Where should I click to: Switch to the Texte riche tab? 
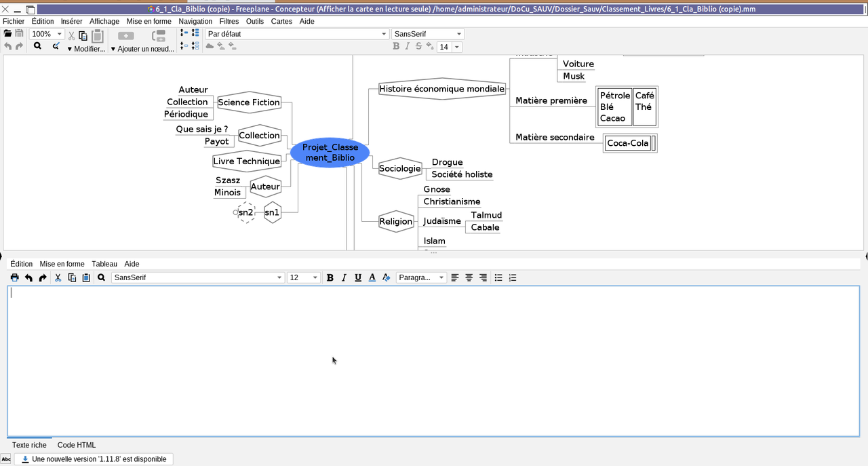click(29, 445)
